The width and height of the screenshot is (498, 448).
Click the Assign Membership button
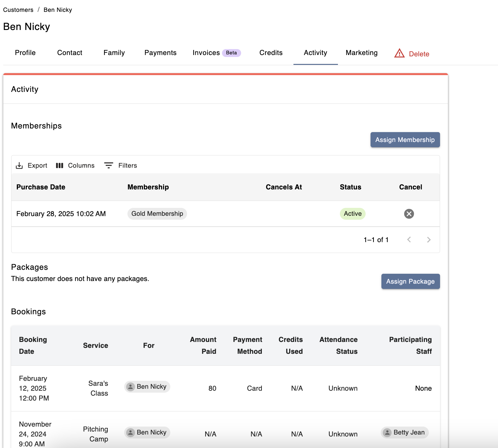coord(405,140)
